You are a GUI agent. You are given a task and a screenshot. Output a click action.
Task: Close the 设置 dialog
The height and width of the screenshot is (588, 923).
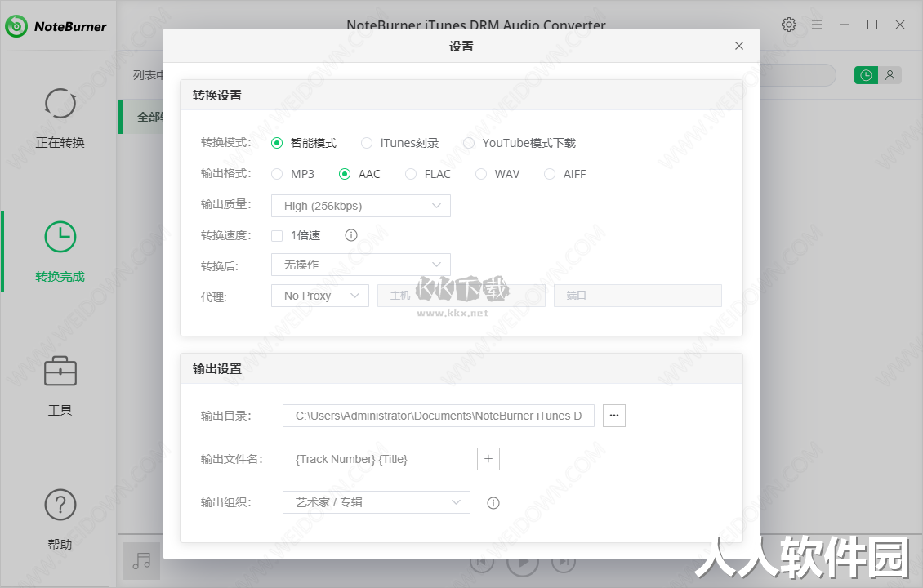pos(739,46)
